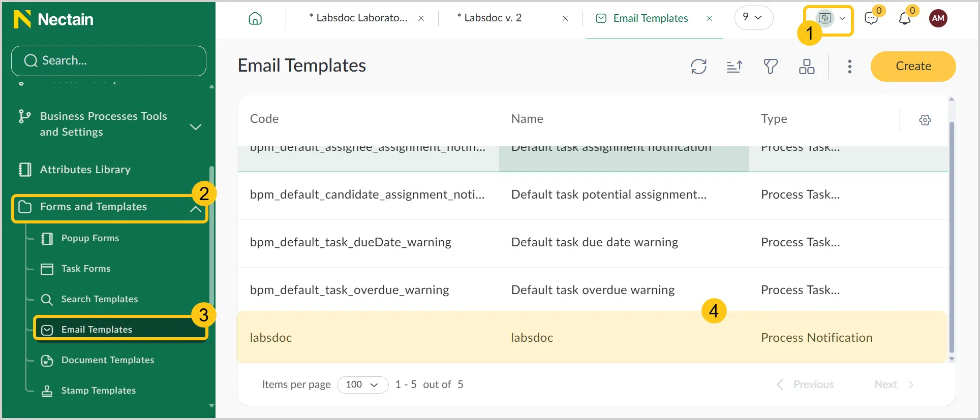Click the envelope icon on Email Templates tab
980x420 pixels.
[601, 18]
